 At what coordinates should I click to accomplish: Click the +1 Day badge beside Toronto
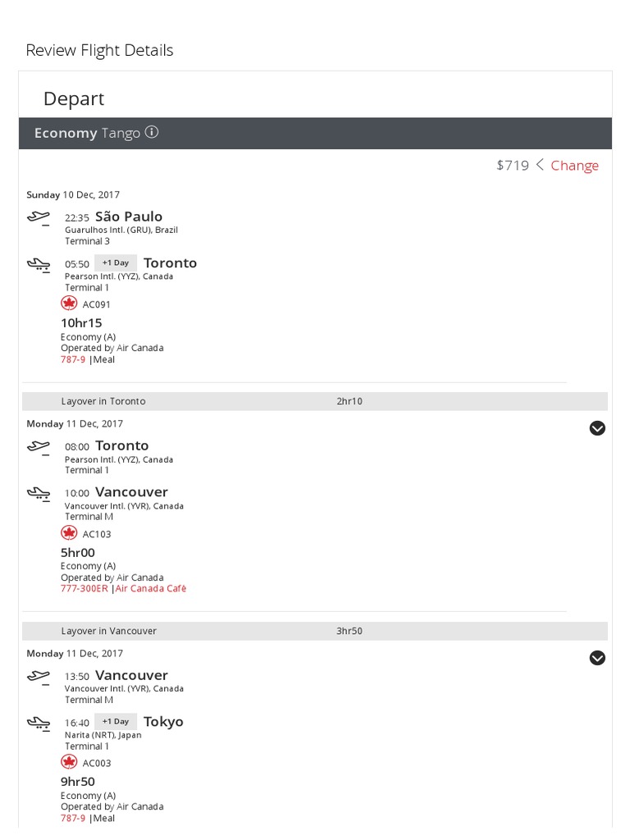[116, 262]
